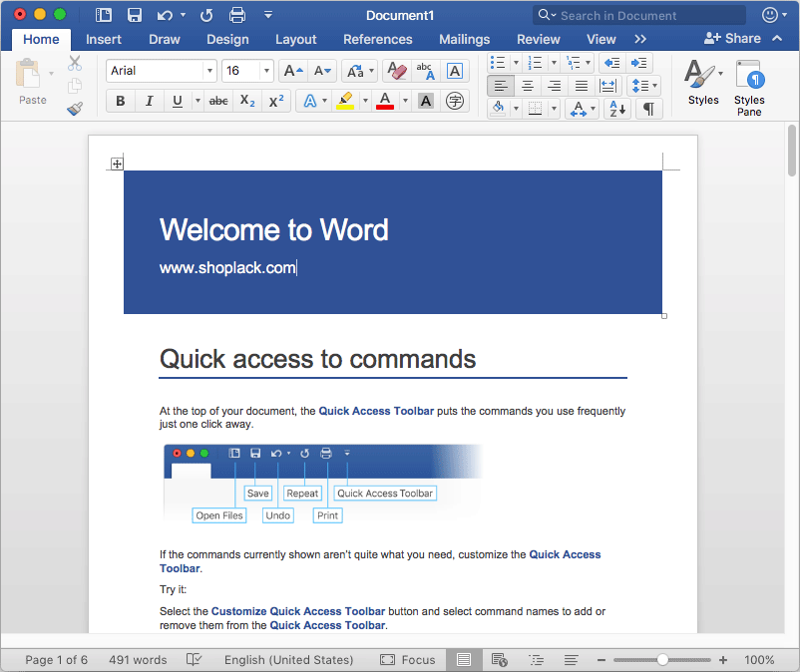800x672 pixels.
Task: Switch to the Layout tab
Action: click(x=296, y=39)
